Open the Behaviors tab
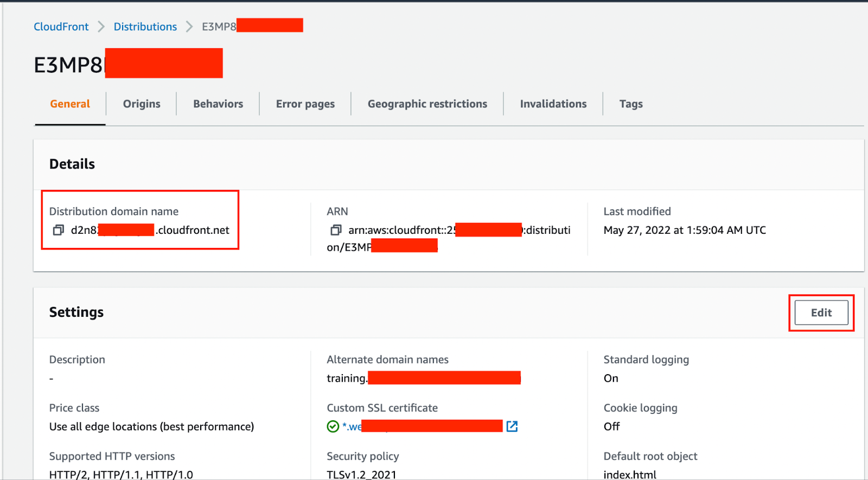 (218, 104)
